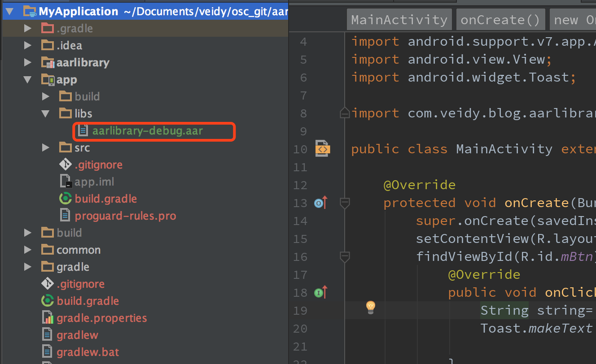596x364 pixels.
Task: Select gradlew.bat file name
Action: (x=88, y=352)
